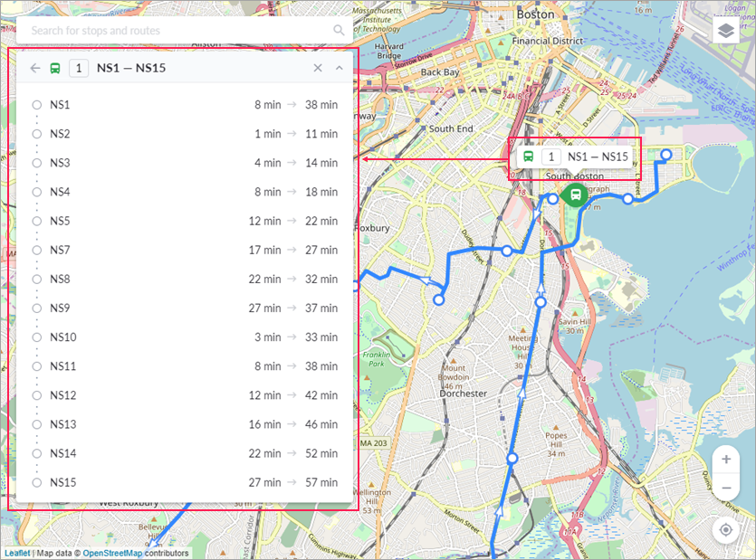This screenshot has width=756, height=560.
Task: Click the NS14 stop name
Action: (63, 453)
